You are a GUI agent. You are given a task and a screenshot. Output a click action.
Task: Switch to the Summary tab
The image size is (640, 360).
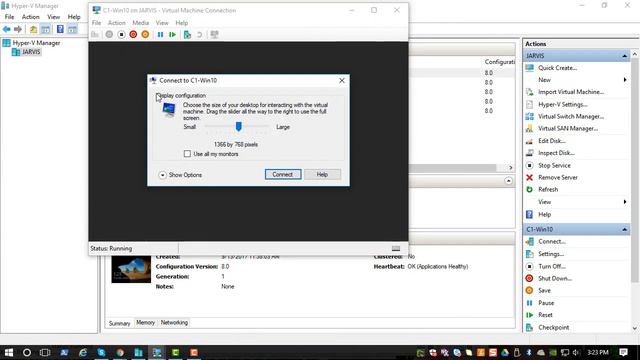(x=120, y=323)
